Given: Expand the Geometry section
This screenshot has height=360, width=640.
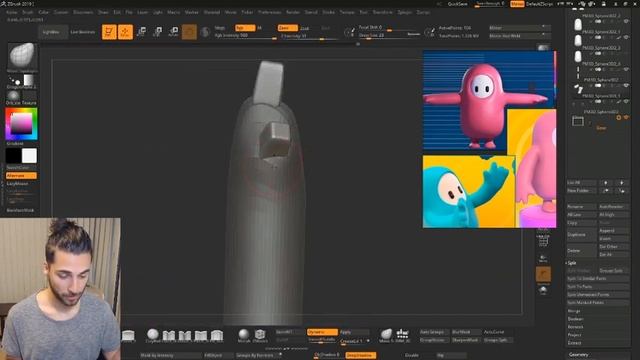Looking at the screenshot, I should pos(578,354).
